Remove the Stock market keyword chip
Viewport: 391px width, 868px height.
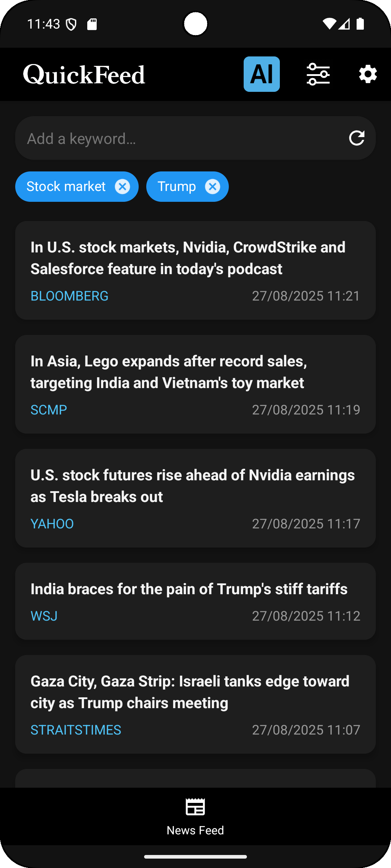[122, 187]
